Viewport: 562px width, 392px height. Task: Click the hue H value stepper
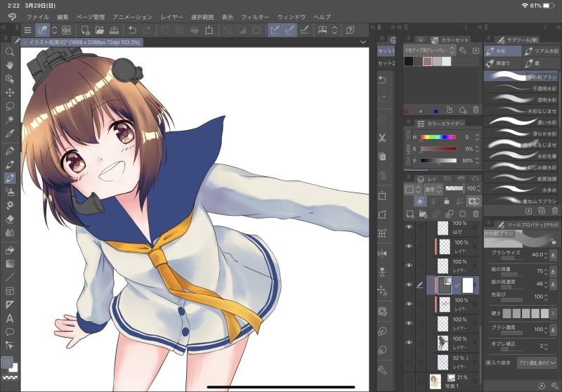coord(477,137)
